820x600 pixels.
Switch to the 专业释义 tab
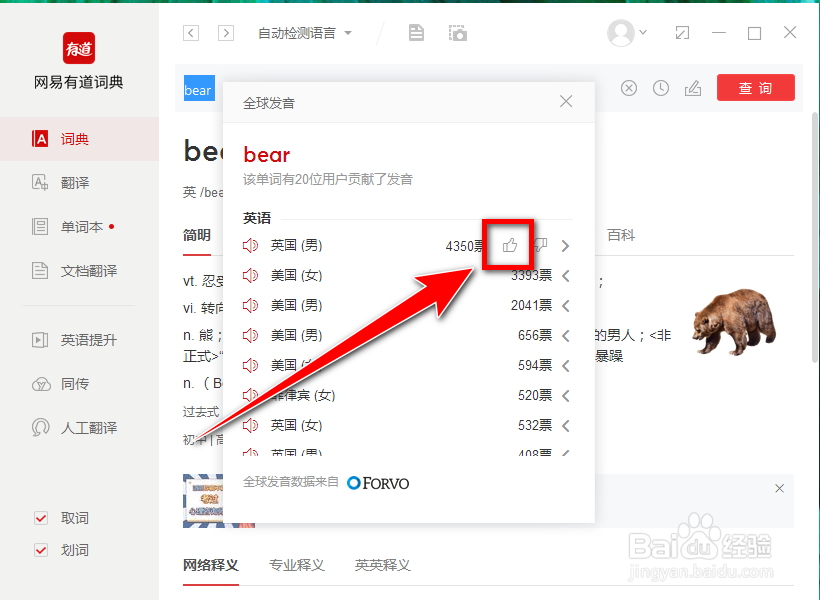297,565
